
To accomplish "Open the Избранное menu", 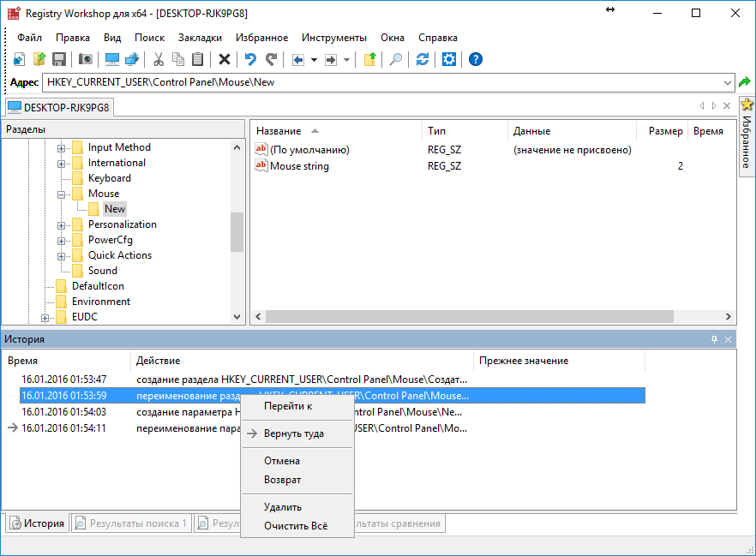I will (261, 38).
